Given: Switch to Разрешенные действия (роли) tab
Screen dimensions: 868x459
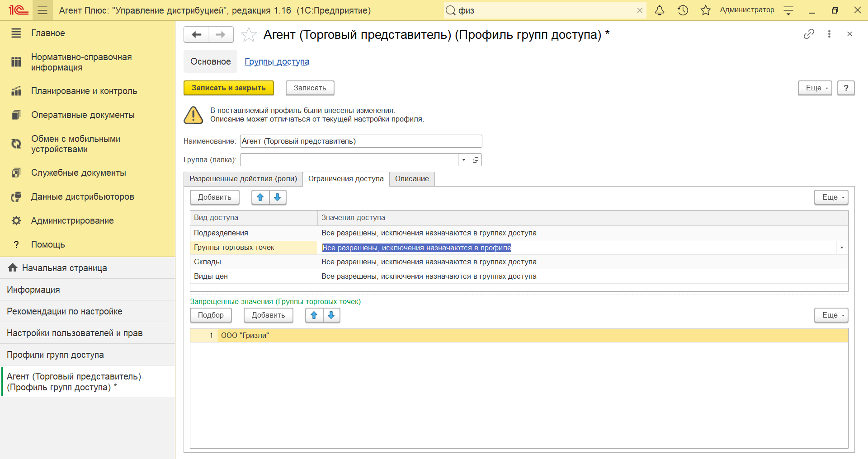Looking at the screenshot, I should (x=243, y=179).
